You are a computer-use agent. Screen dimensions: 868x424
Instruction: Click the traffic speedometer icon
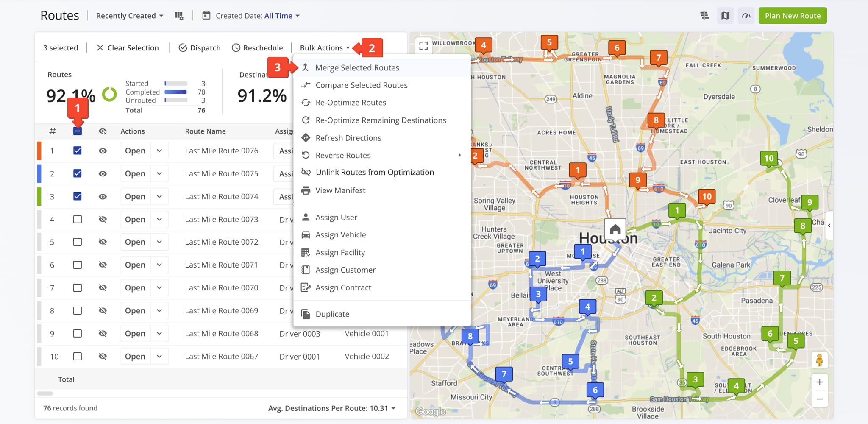(746, 15)
